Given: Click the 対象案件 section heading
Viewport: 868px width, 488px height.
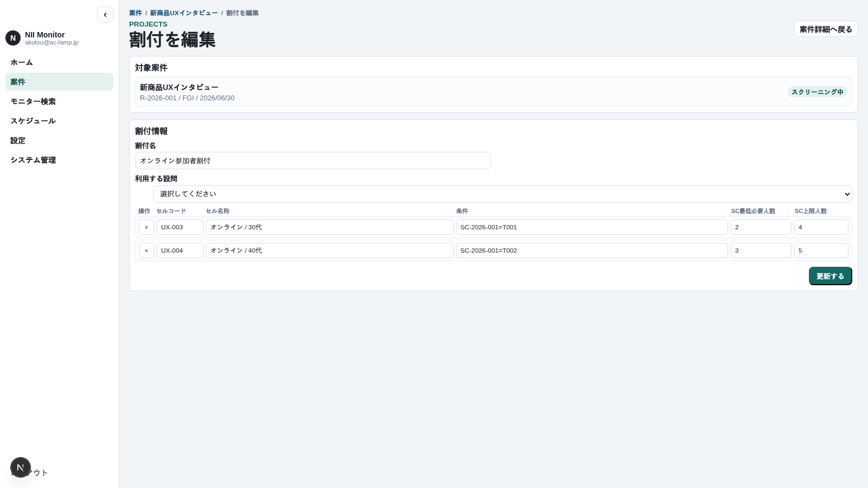Looking at the screenshot, I should (x=151, y=68).
